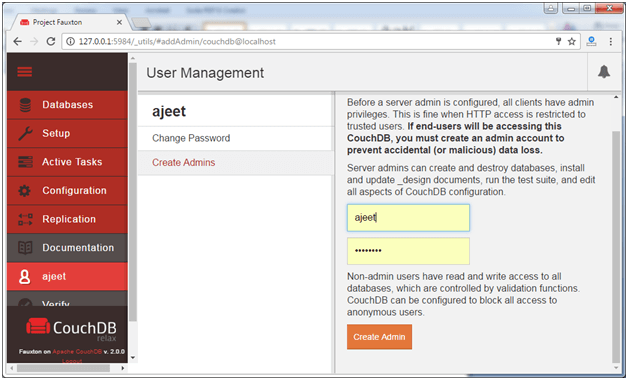628x380 pixels.
Task: Click the Documentation book icon
Action: 25,248
